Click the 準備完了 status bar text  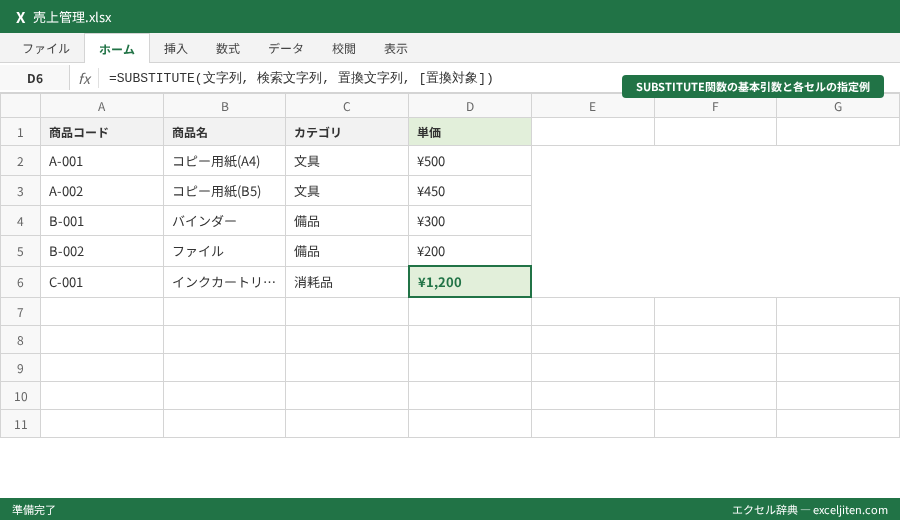[x=34, y=510]
